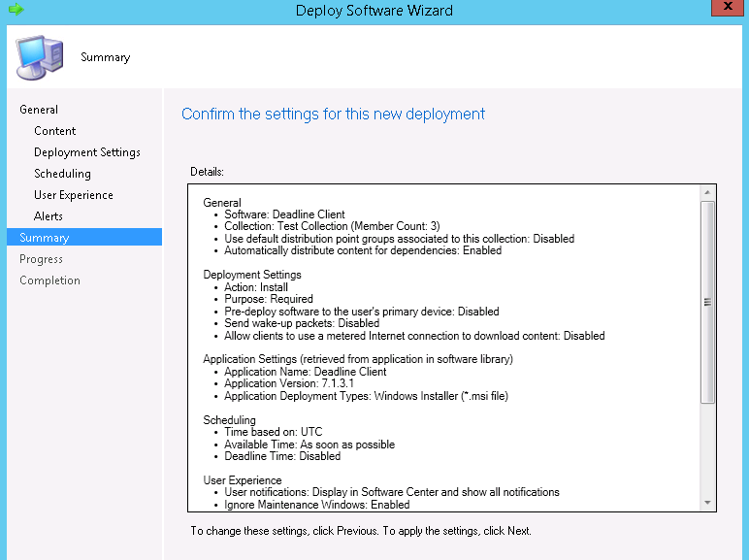The image size is (749, 560).
Task: Click the Purpose: Required detail line
Action: coord(269,299)
